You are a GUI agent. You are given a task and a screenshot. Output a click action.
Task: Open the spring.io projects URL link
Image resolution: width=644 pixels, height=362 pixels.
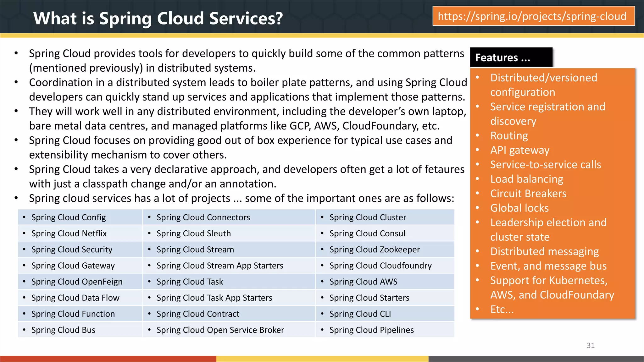click(533, 16)
